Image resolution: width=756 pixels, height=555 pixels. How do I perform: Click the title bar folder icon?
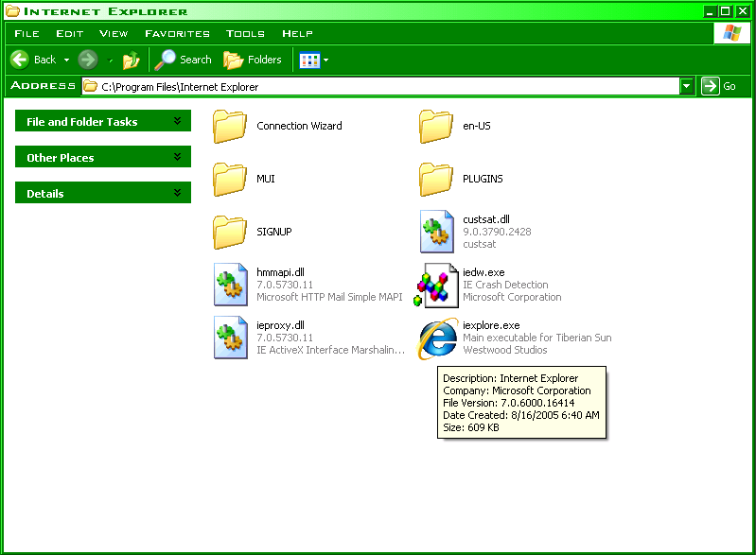point(13,11)
